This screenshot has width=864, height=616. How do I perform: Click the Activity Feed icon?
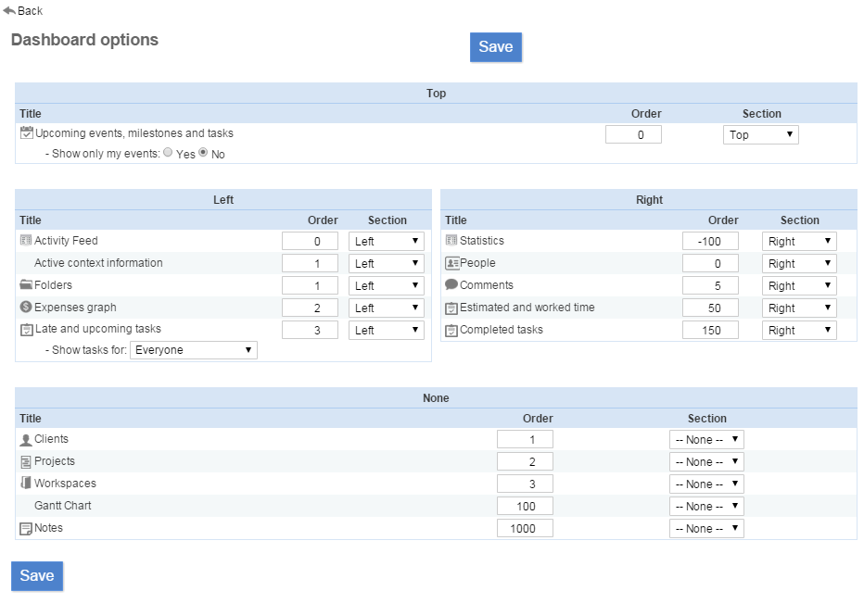(26, 241)
